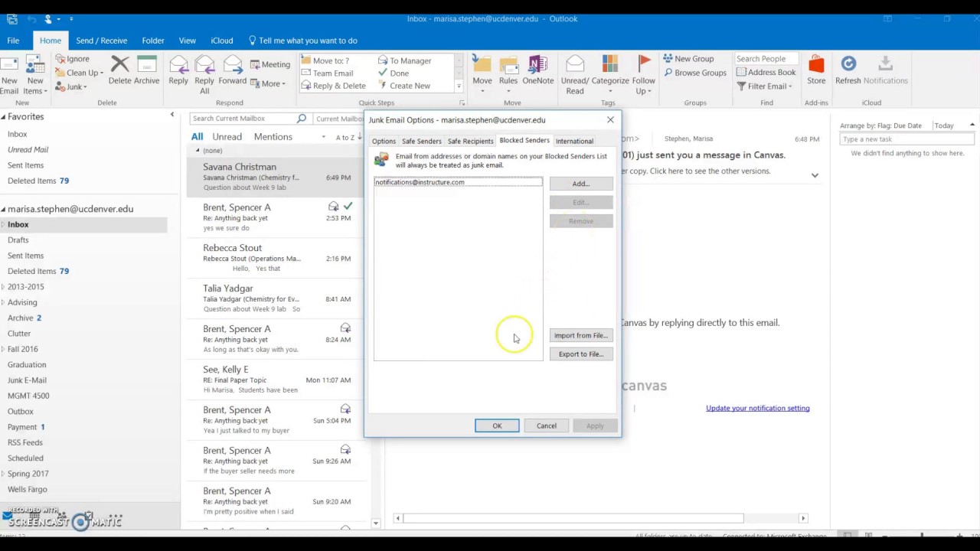980x551 pixels.
Task: Click the New Email icon
Action: click(x=9, y=74)
